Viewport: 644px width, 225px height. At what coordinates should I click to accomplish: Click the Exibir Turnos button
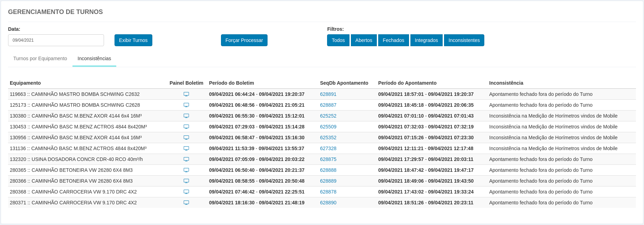[x=133, y=40]
